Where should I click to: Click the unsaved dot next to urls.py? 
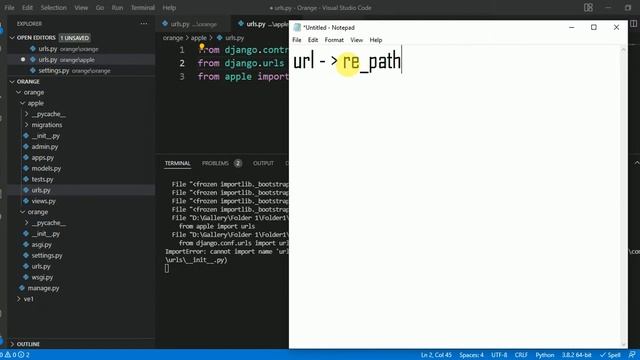click(x=23, y=60)
